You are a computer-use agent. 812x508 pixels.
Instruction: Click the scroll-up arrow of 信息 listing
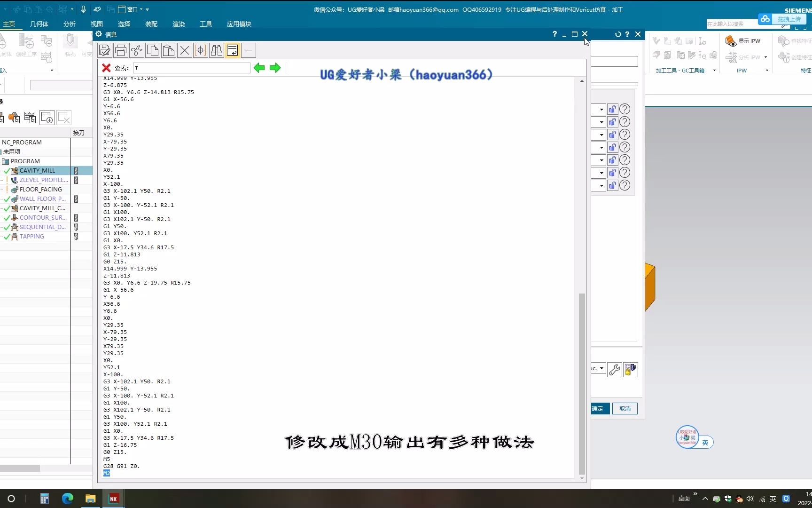[x=582, y=81]
